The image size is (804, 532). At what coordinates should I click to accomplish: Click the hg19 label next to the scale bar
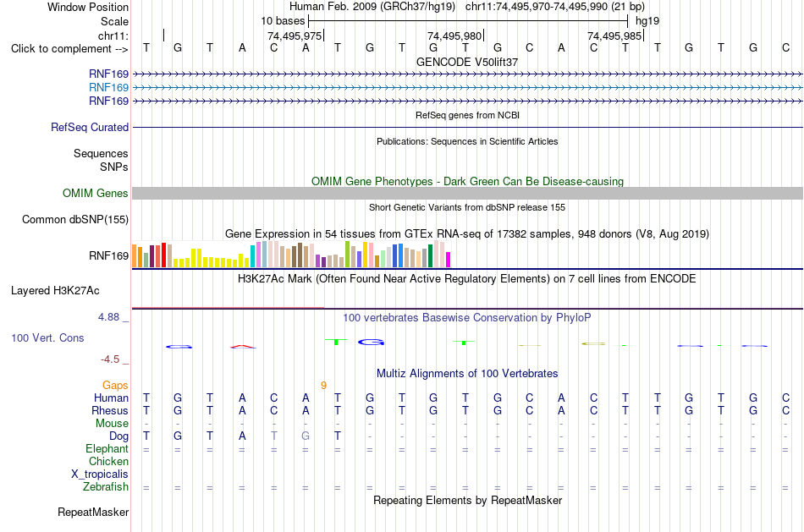647,21
